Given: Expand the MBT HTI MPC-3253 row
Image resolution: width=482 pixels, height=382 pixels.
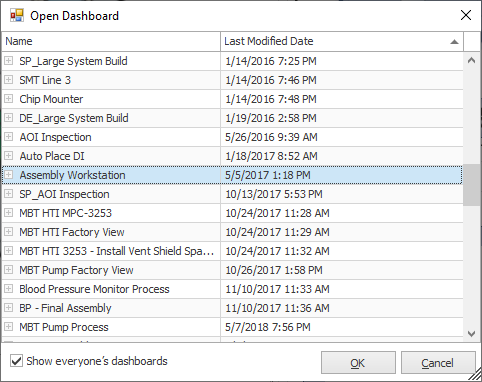Looking at the screenshot, I should pyautogui.click(x=8, y=213).
